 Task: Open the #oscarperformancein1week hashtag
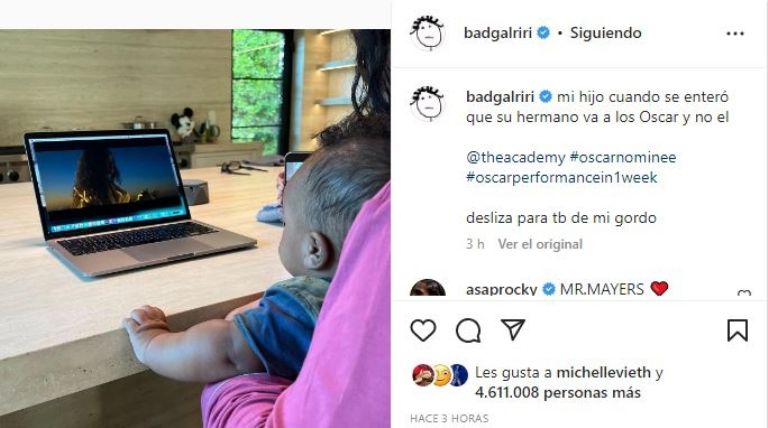(x=562, y=177)
